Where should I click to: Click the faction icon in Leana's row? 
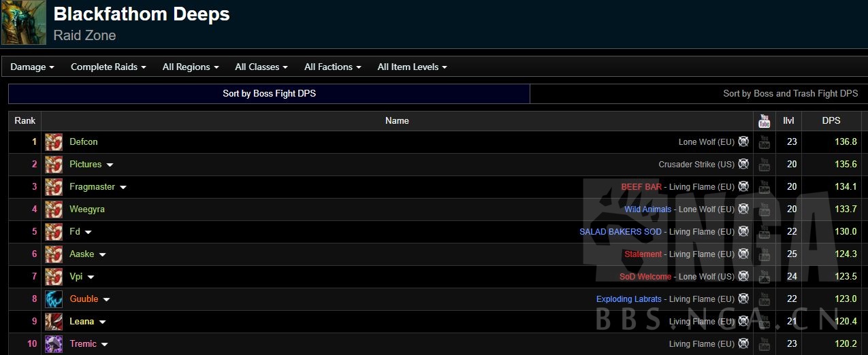743,322
